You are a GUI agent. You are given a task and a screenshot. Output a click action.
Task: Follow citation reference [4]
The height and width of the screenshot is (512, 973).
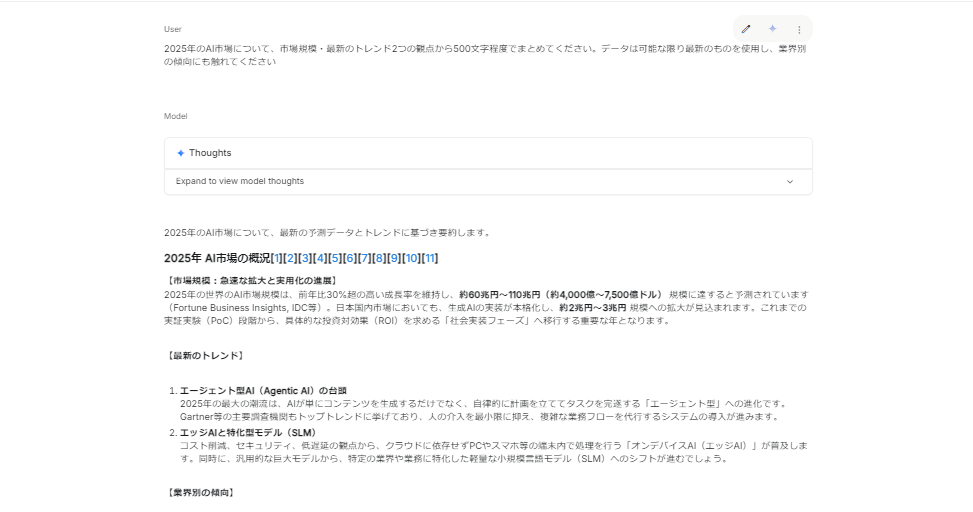pos(320,258)
